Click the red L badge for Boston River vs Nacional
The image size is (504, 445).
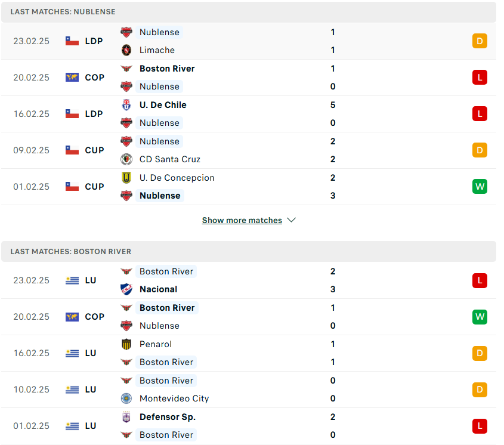click(480, 280)
